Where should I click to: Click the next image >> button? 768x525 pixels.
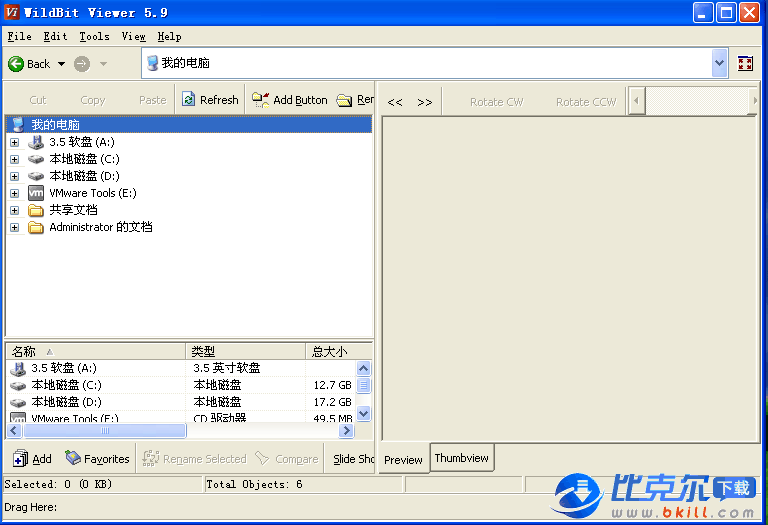(x=425, y=102)
